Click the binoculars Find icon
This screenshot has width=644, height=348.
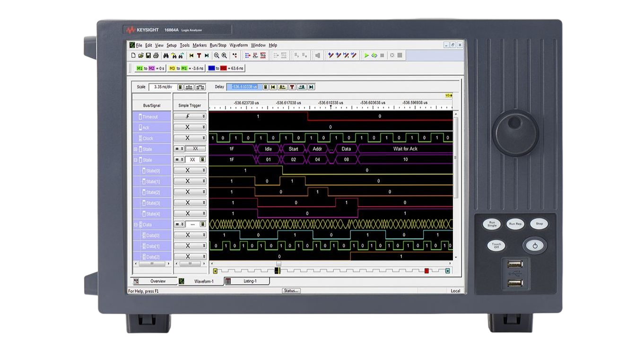tap(166, 55)
